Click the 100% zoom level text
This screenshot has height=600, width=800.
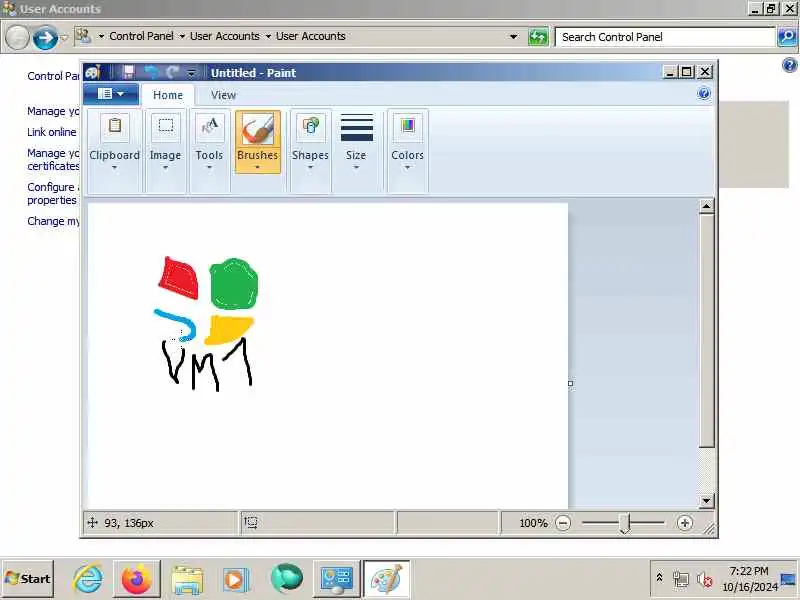point(533,523)
